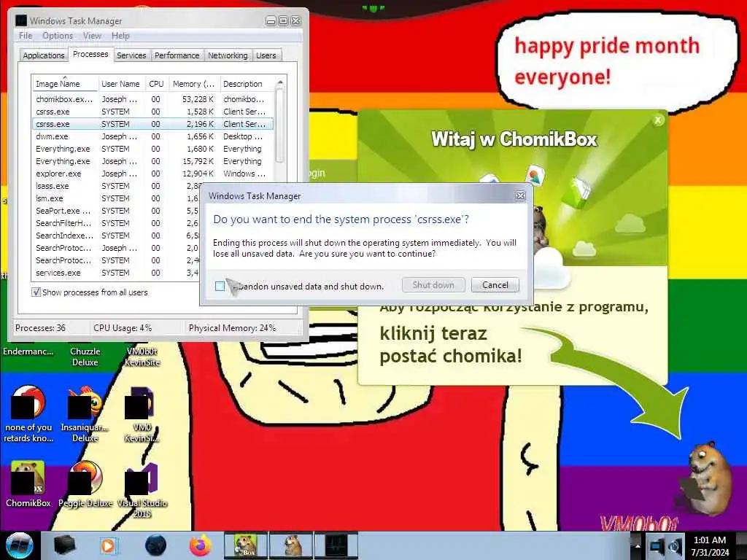This screenshot has height=560, width=747.
Task: Click the network tray icon
Action: coord(657,546)
